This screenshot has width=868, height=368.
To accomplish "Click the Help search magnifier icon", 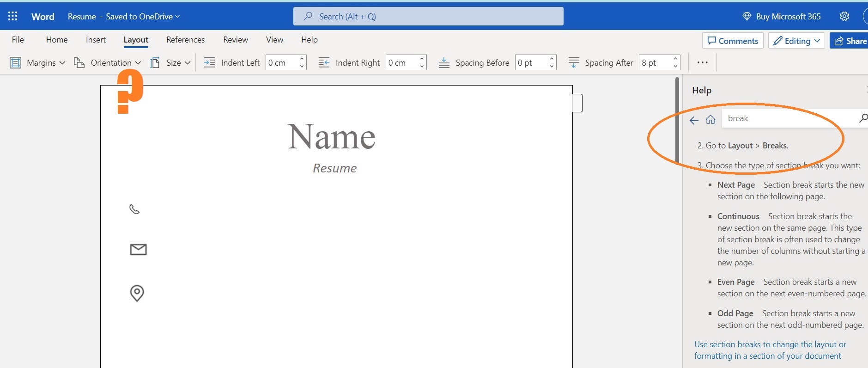I will 863,118.
